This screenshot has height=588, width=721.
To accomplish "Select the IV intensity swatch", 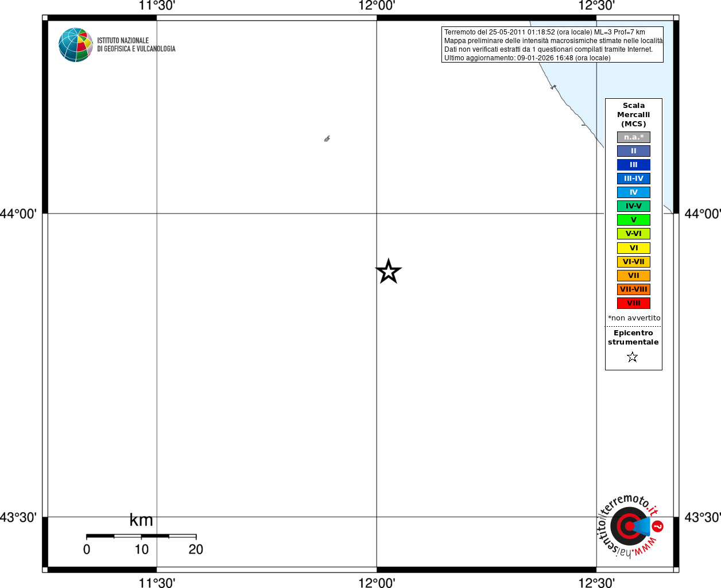I will point(634,192).
